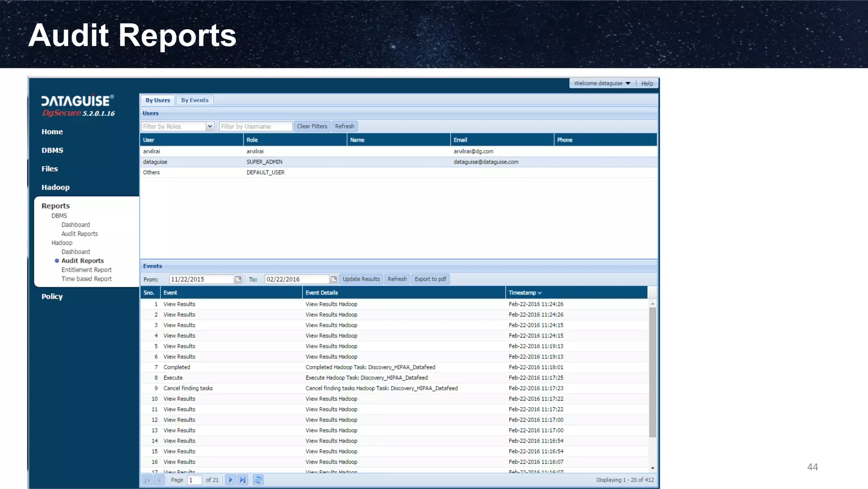The width and height of the screenshot is (868, 489).
Task: Jump to last page of events
Action: tap(242, 480)
